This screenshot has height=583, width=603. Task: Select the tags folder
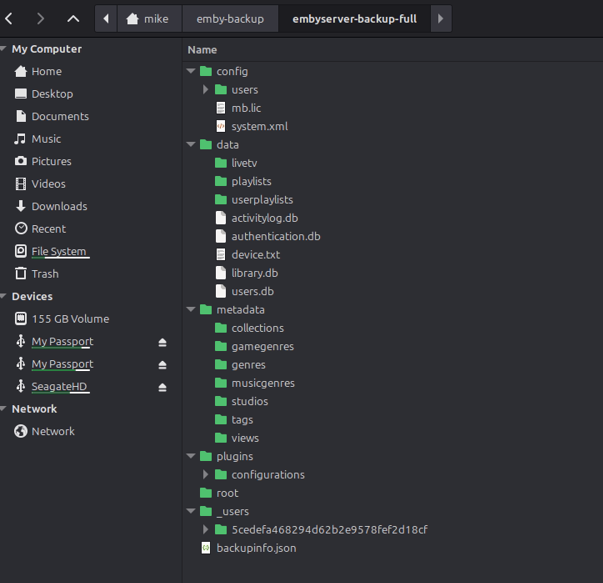242,420
